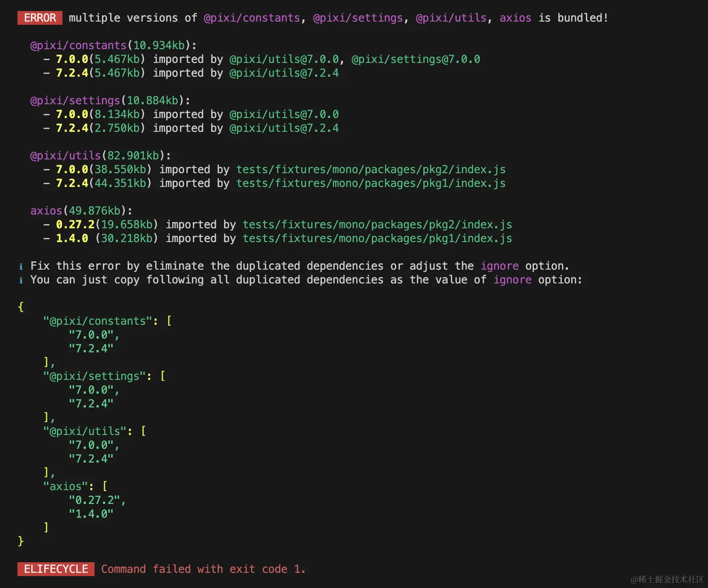Click the closing brace of the JSON block
This screenshot has width=708, height=588.
click(21, 542)
